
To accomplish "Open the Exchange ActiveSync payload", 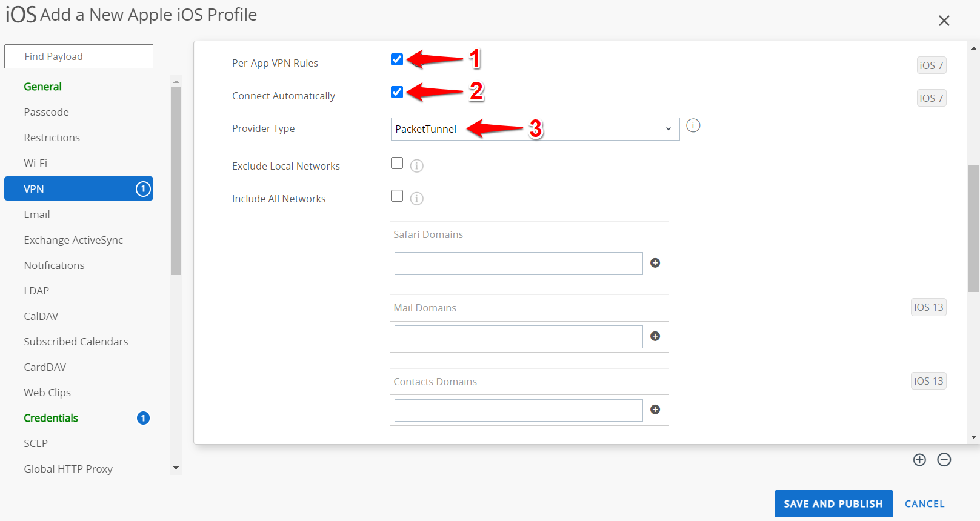I will [73, 240].
